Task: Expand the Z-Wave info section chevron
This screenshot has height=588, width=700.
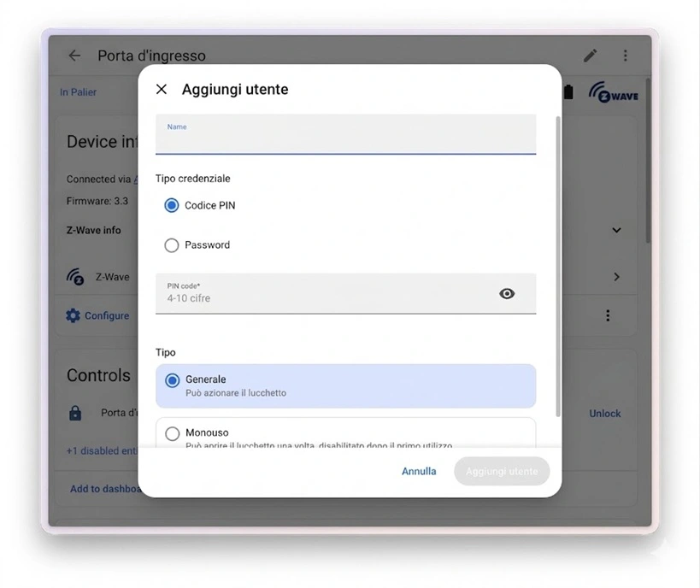Action: pos(616,231)
